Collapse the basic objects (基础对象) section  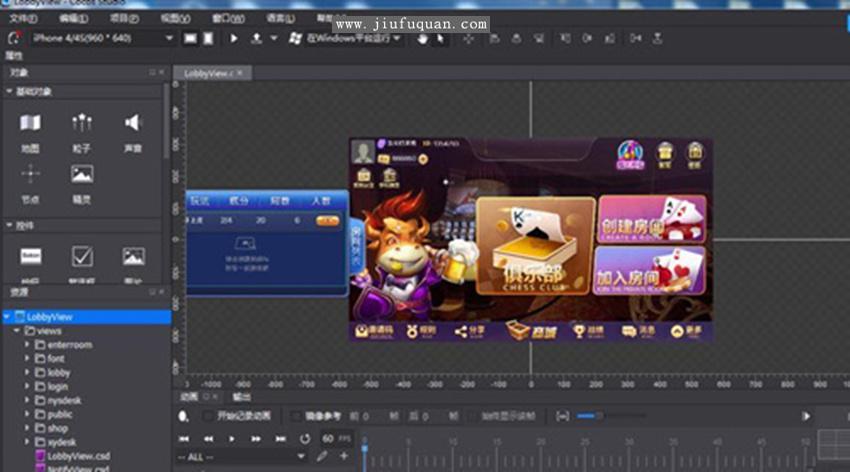(x=9, y=92)
